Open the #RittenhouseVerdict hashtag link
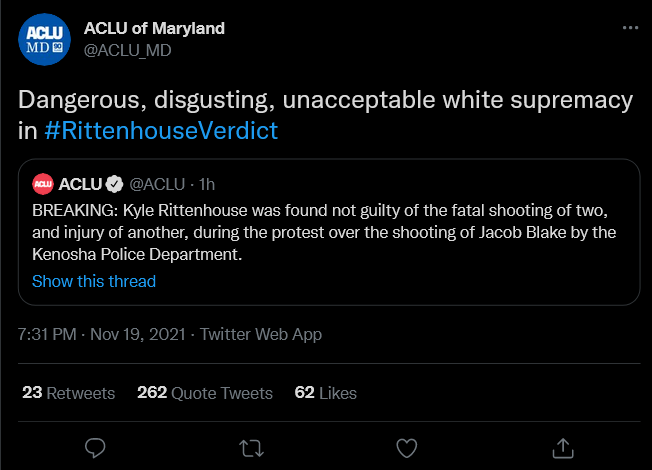652x470 pixels. click(x=162, y=131)
